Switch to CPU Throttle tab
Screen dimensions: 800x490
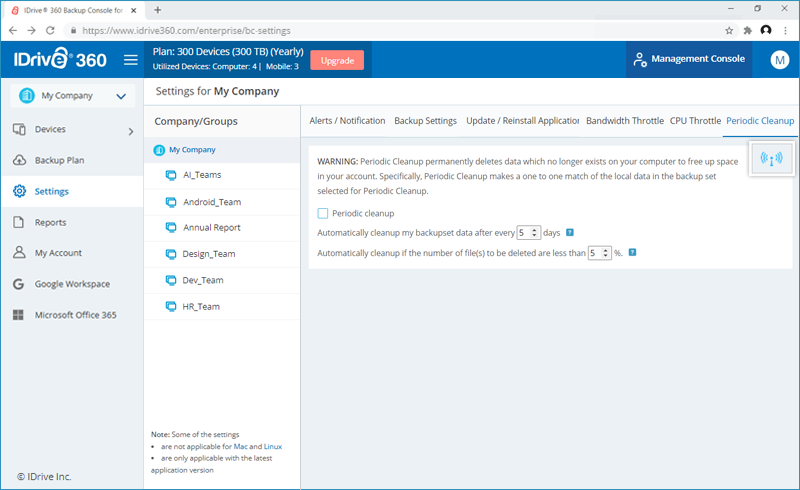tap(695, 120)
